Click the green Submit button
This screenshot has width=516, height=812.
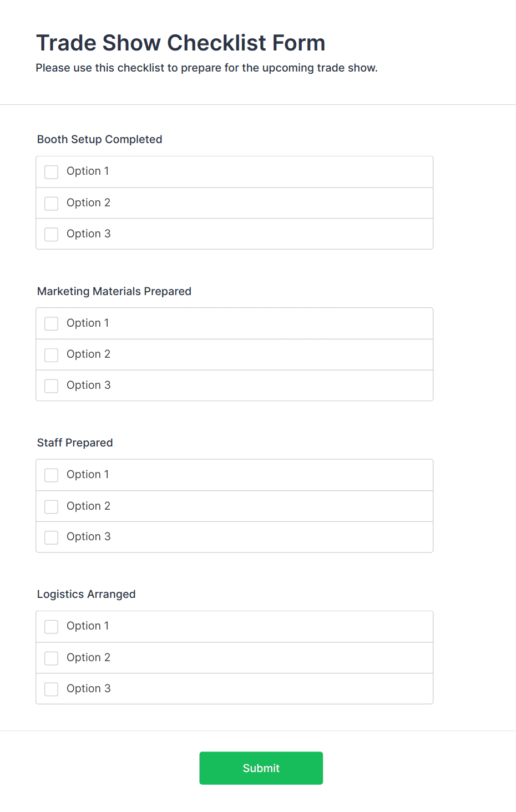(x=261, y=768)
